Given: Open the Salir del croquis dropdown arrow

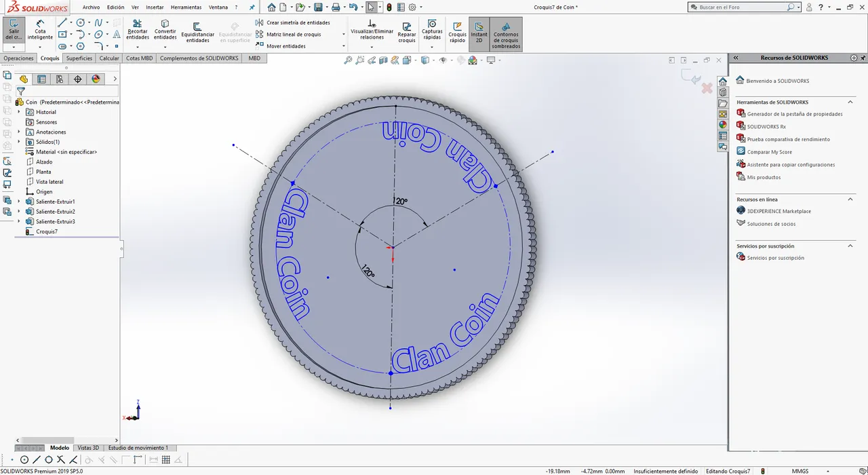Looking at the screenshot, I should tap(14, 47).
